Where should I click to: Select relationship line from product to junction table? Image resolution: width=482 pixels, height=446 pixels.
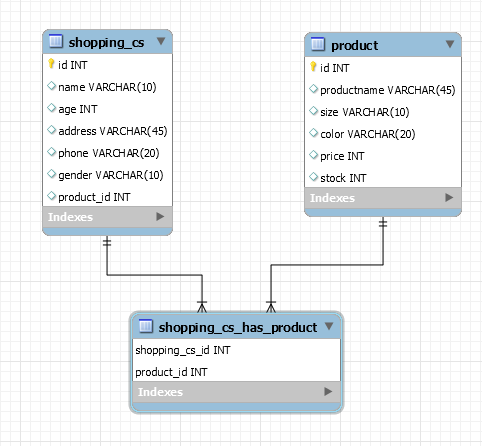(x=327, y=265)
